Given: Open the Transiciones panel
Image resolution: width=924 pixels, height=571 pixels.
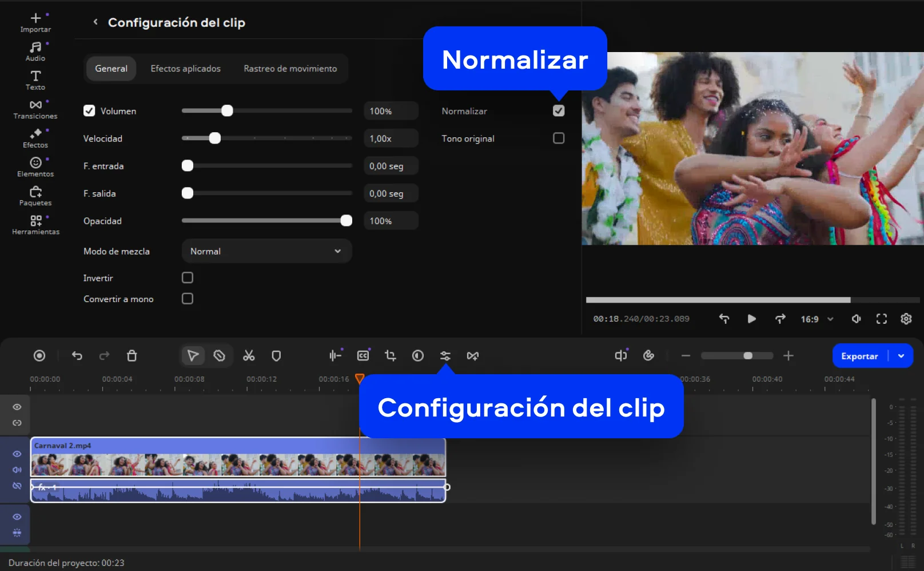Looking at the screenshot, I should (x=35, y=109).
